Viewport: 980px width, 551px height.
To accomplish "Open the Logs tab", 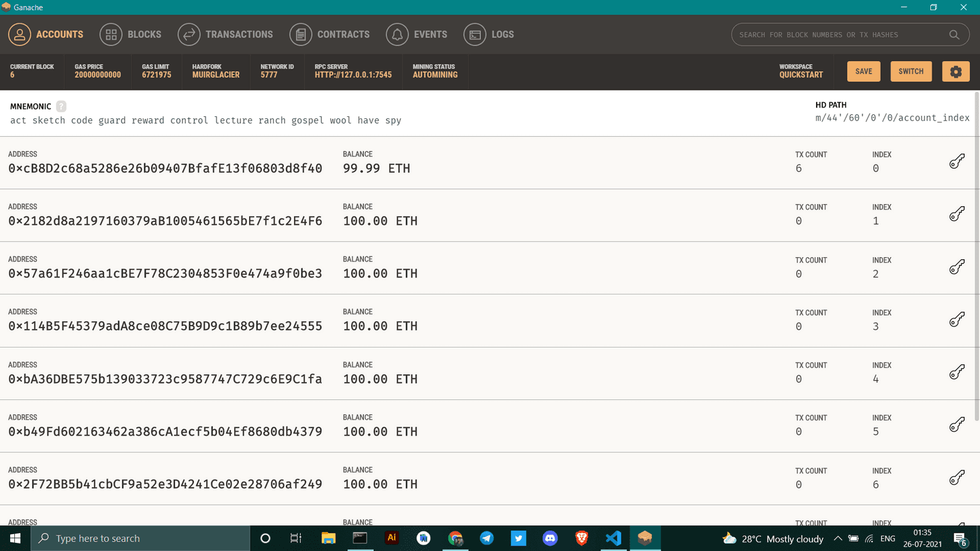I will click(489, 34).
